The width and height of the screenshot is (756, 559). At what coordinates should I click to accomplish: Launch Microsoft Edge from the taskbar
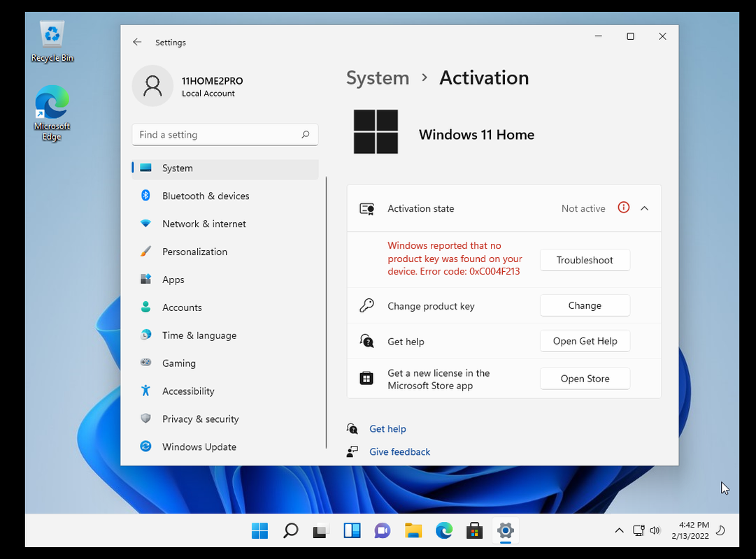[444, 530]
